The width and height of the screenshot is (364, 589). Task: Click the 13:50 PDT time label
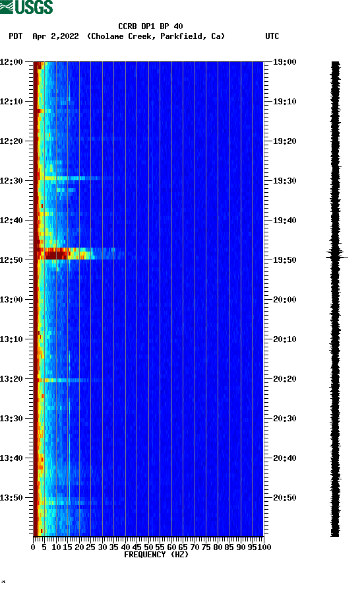[x=12, y=498]
